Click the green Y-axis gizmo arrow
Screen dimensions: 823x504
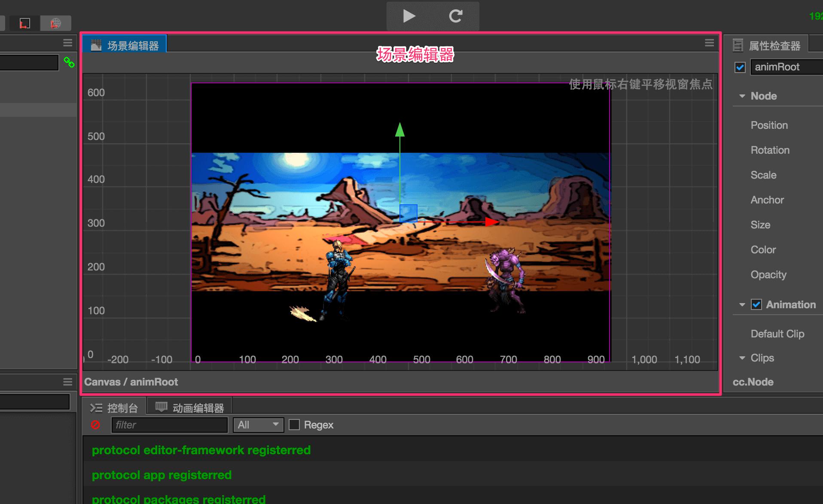(x=400, y=130)
